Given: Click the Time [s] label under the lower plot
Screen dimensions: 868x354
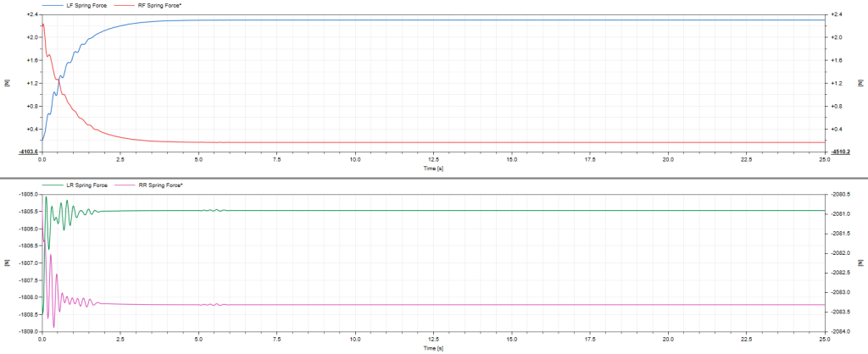Looking at the screenshot, I should coord(433,348).
